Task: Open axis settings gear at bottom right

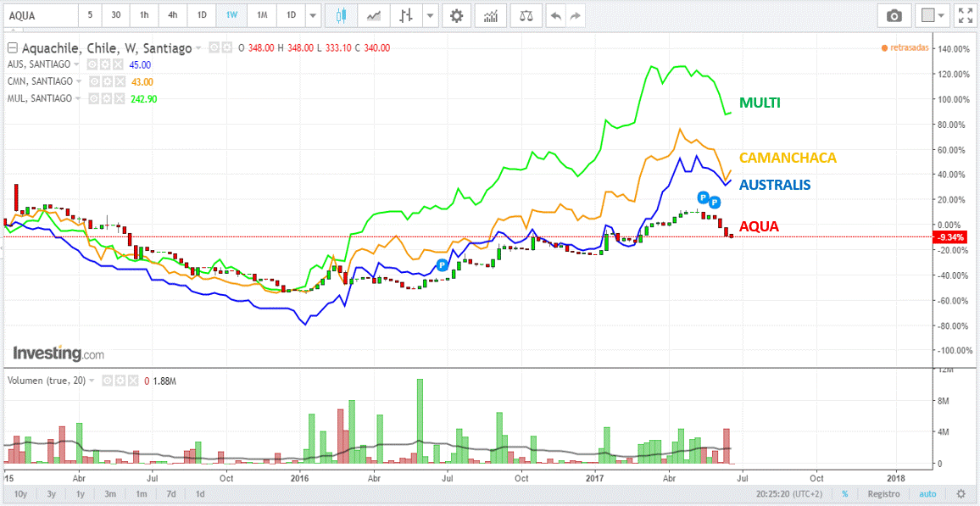Action: pyautogui.click(x=961, y=493)
